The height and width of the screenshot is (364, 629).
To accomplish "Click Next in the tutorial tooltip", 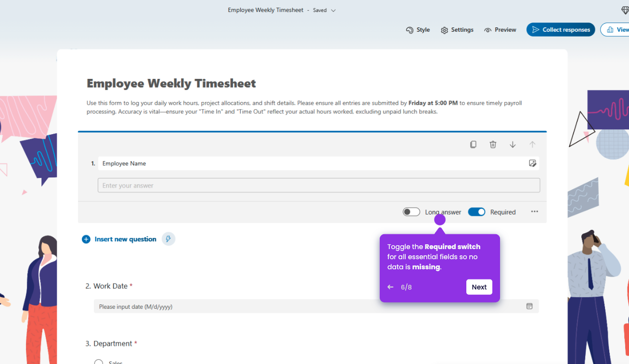I will [x=479, y=287].
